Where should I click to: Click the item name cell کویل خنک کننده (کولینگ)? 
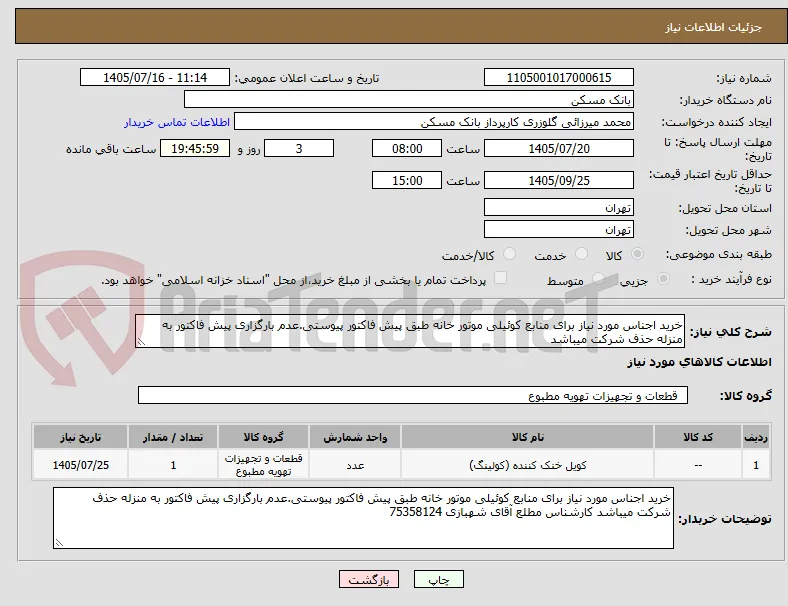(528, 465)
